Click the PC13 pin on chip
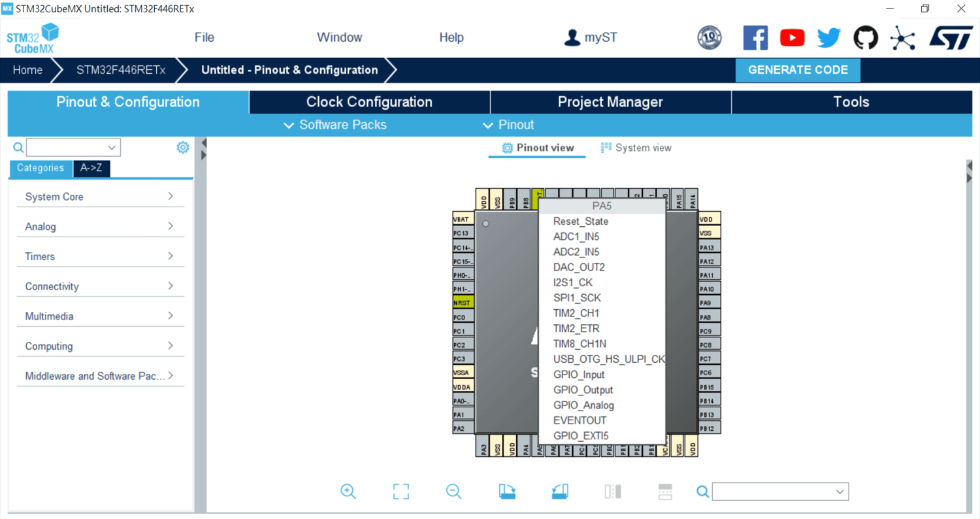Image resolution: width=980 pixels, height=519 pixels. tap(463, 233)
